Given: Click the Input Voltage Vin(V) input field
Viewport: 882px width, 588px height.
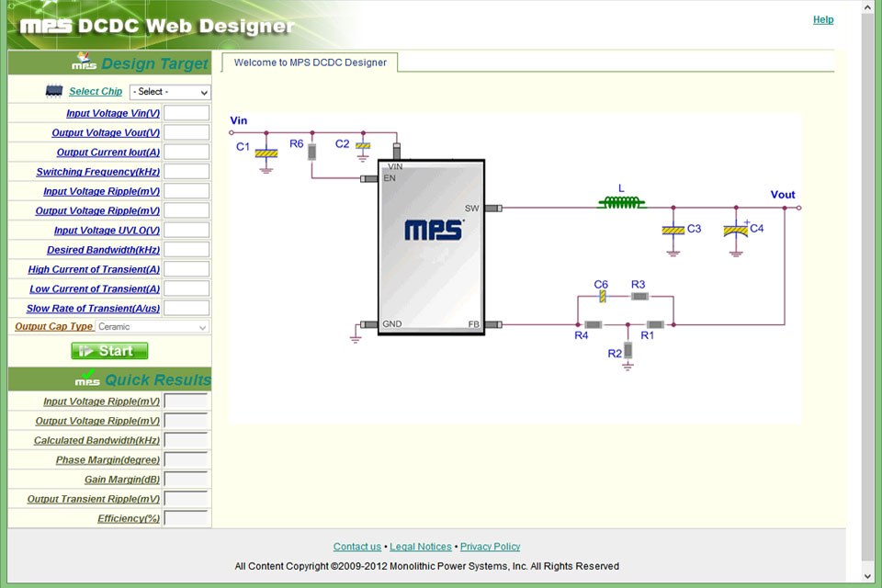Looking at the screenshot, I should click(187, 113).
